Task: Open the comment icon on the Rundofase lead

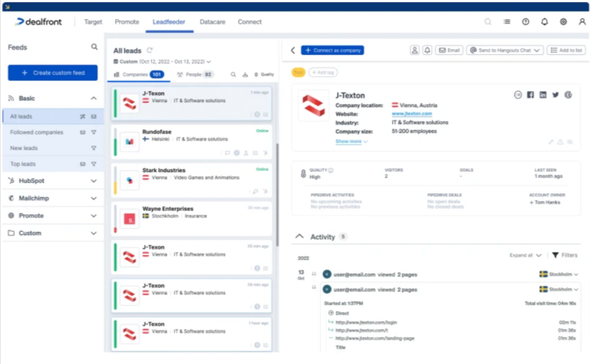Action: [227, 153]
